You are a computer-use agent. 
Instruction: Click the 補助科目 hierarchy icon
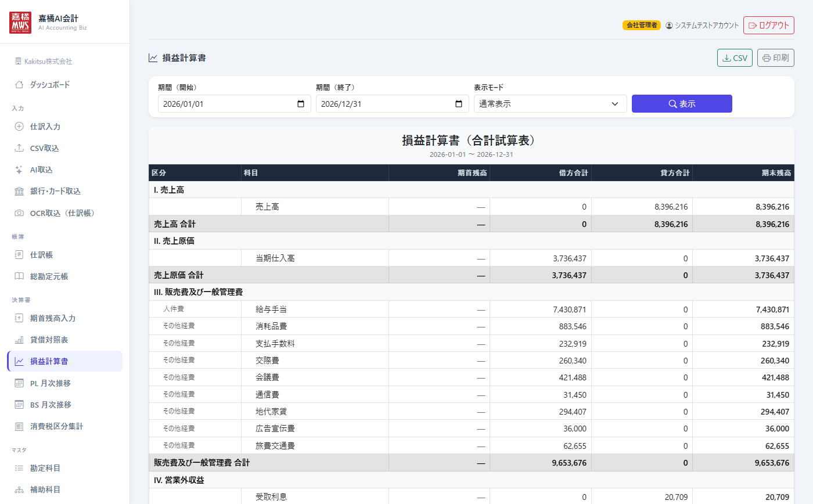[x=19, y=489]
